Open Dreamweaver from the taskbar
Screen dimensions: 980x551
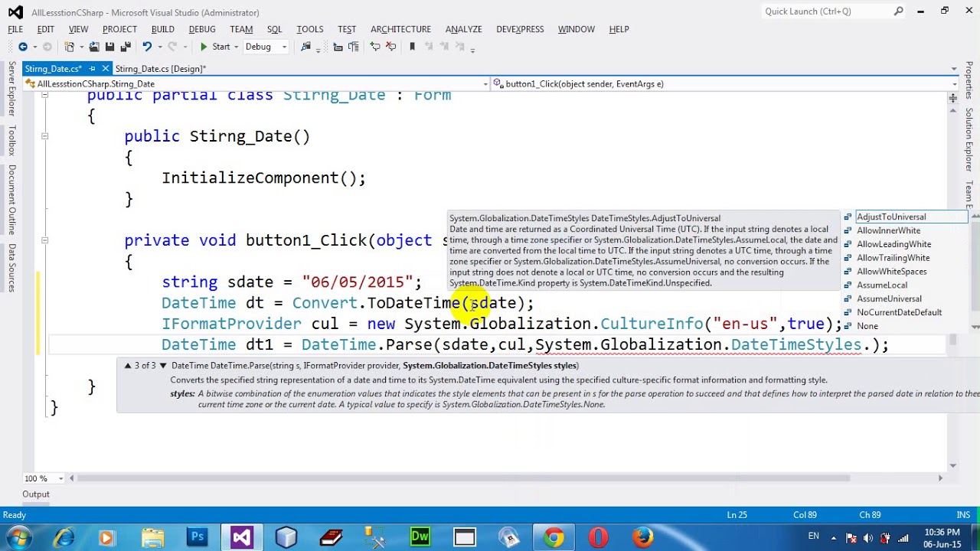(x=420, y=537)
